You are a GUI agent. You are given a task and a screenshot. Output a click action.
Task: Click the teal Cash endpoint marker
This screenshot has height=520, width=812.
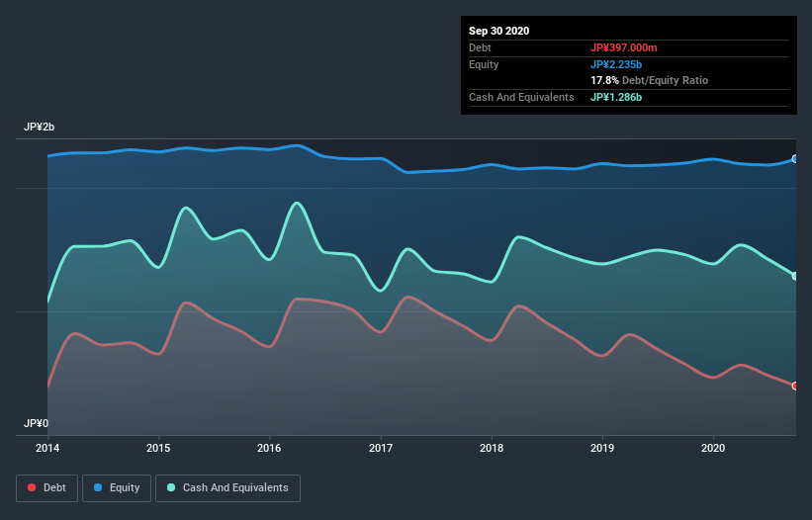(795, 276)
